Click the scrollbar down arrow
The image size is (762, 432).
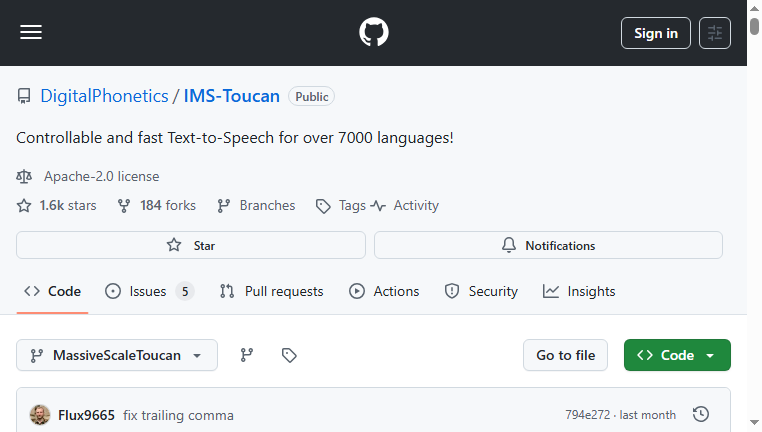(x=754, y=423)
